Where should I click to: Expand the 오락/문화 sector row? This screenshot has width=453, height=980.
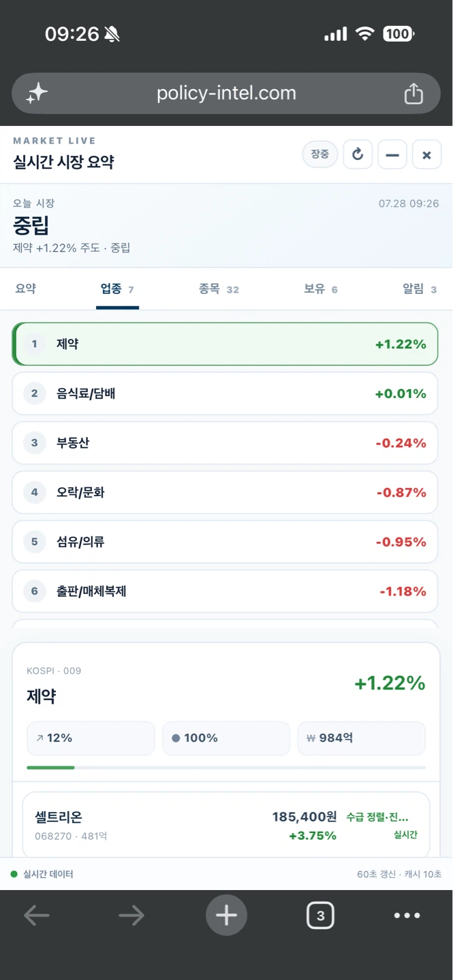225,492
